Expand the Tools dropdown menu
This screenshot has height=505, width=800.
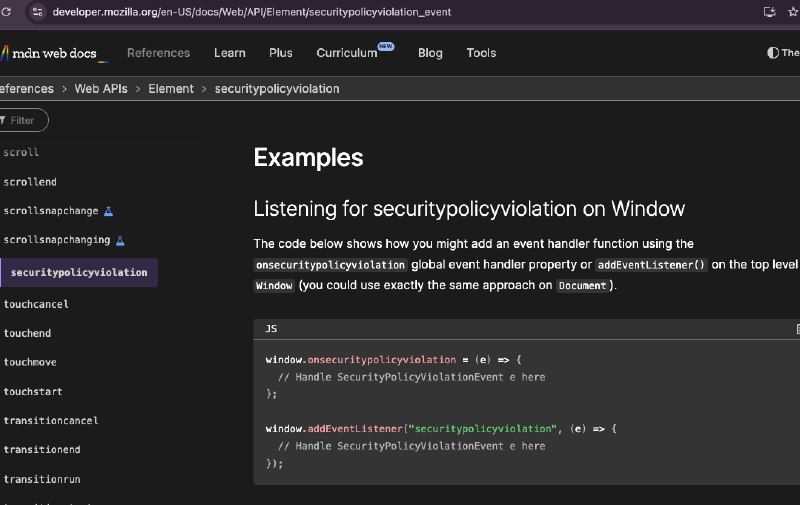[x=481, y=53]
